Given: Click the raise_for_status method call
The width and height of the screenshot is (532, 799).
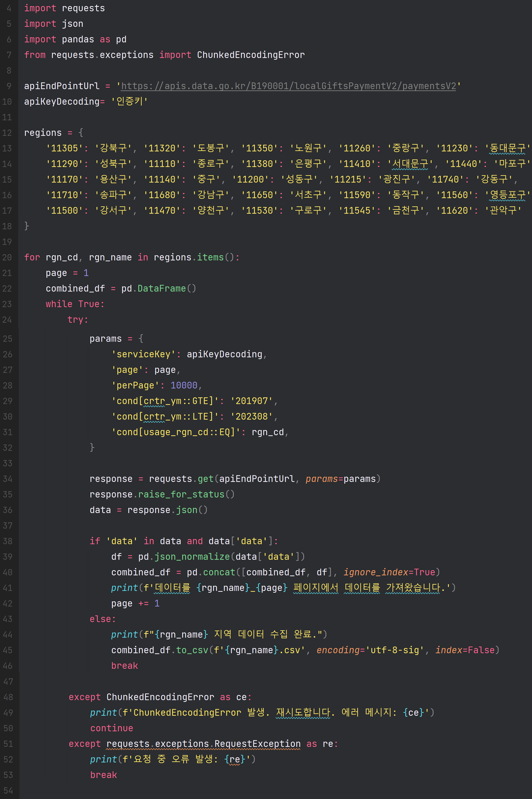Looking at the screenshot, I should (x=181, y=494).
